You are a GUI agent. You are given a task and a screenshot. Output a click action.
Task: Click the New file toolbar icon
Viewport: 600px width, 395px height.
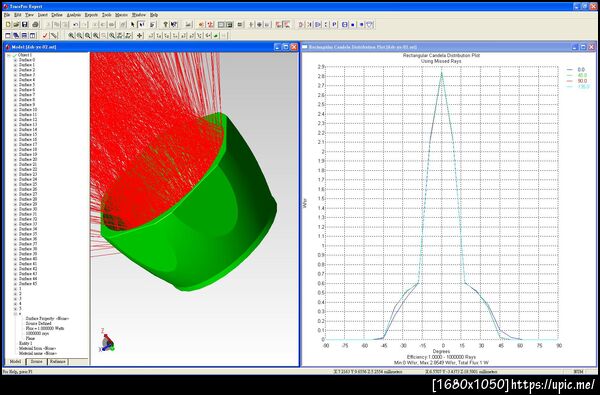click(x=8, y=24)
